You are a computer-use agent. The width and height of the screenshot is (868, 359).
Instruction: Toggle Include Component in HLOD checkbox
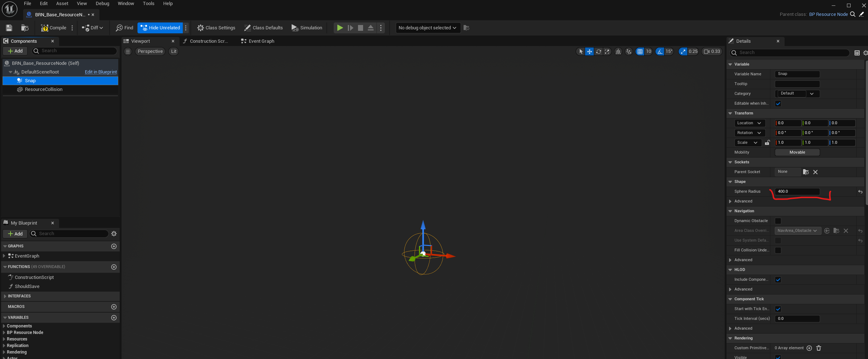click(778, 280)
